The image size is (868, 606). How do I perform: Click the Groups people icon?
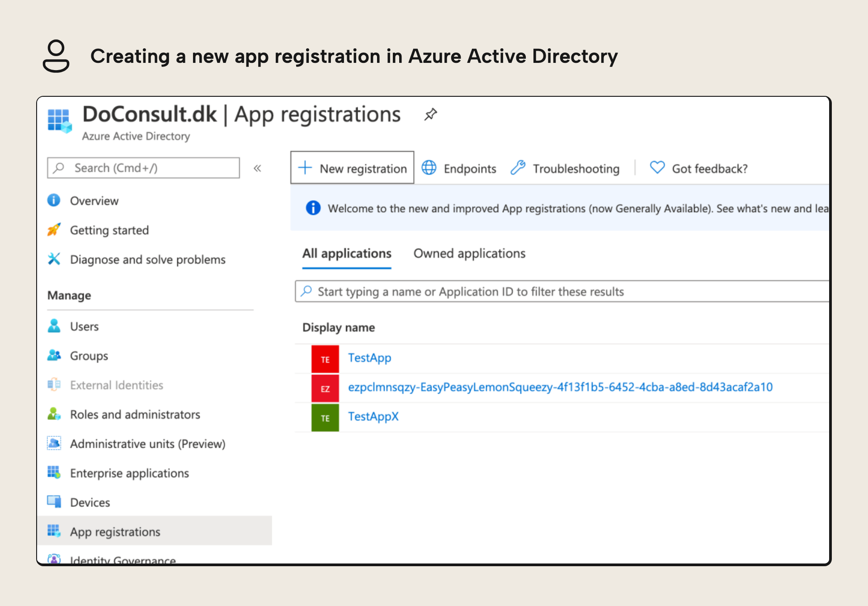pyautogui.click(x=54, y=355)
